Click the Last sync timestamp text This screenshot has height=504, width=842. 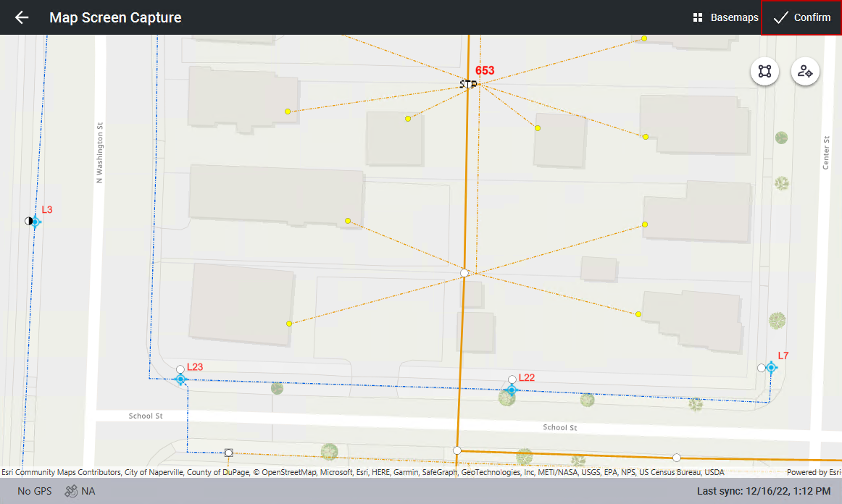763,491
